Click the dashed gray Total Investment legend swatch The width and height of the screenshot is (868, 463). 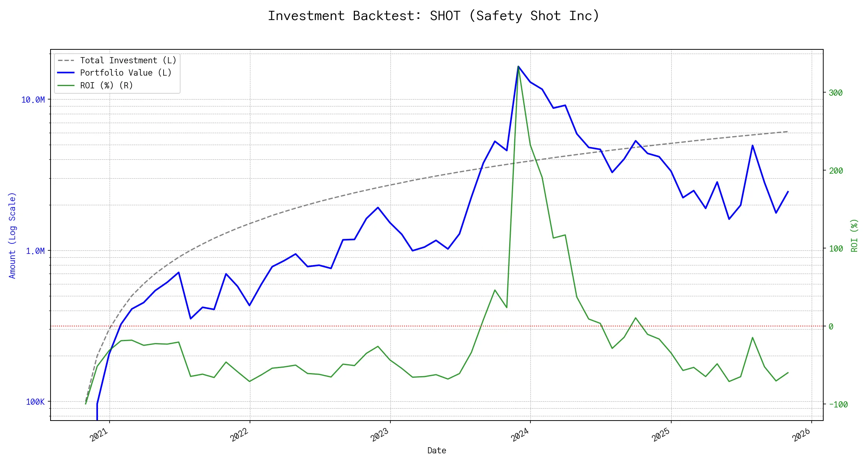(x=66, y=61)
